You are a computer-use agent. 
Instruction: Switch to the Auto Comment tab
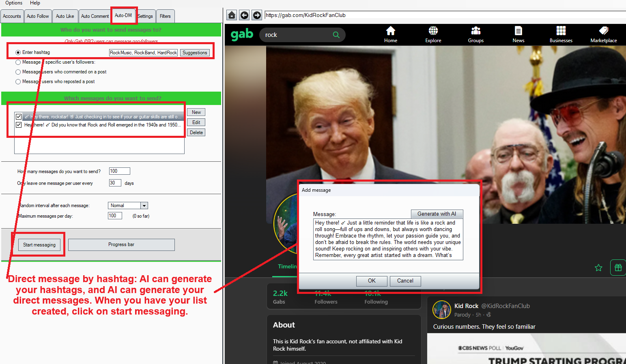click(95, 16)
